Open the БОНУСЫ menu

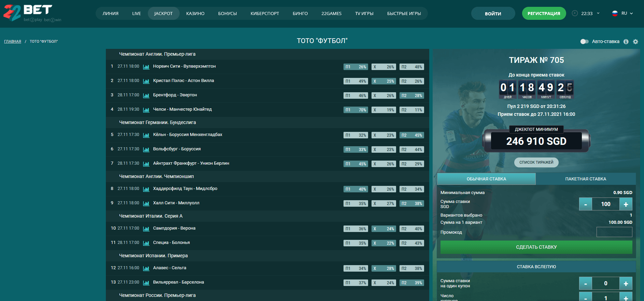click(x=227, y=14)
